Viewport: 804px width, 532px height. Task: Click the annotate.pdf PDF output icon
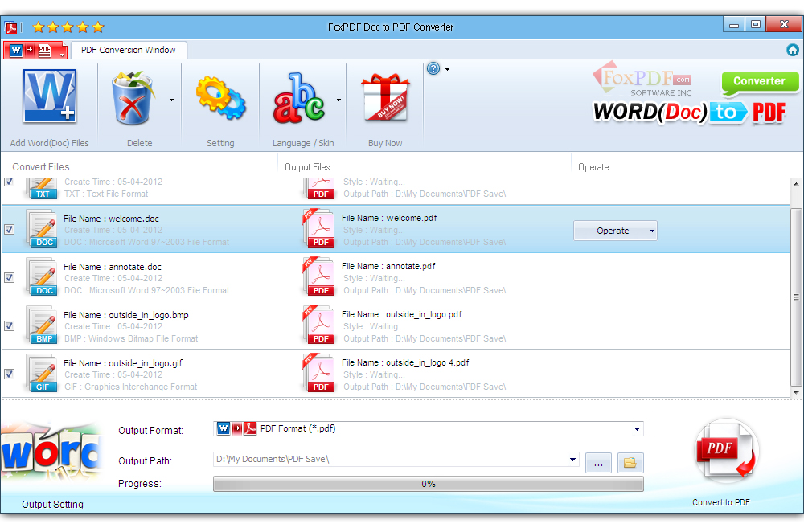pyautogui.click(x=319, y=276)
